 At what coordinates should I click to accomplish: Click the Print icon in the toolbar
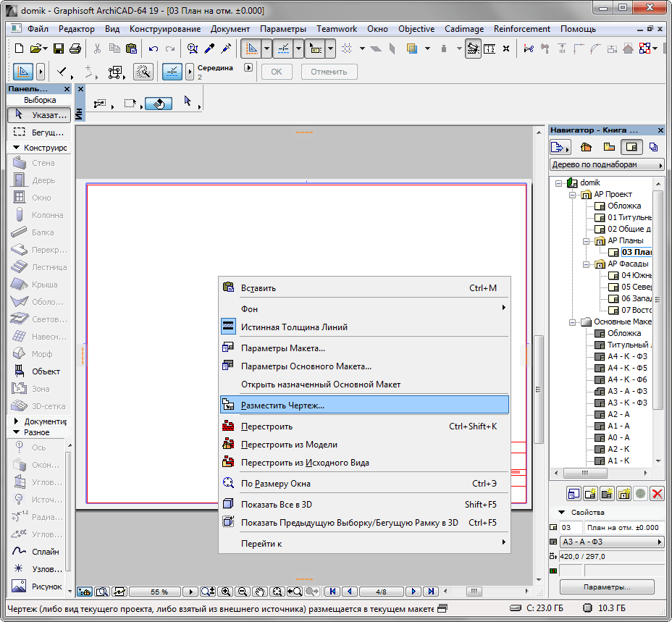tap(75, 49)
